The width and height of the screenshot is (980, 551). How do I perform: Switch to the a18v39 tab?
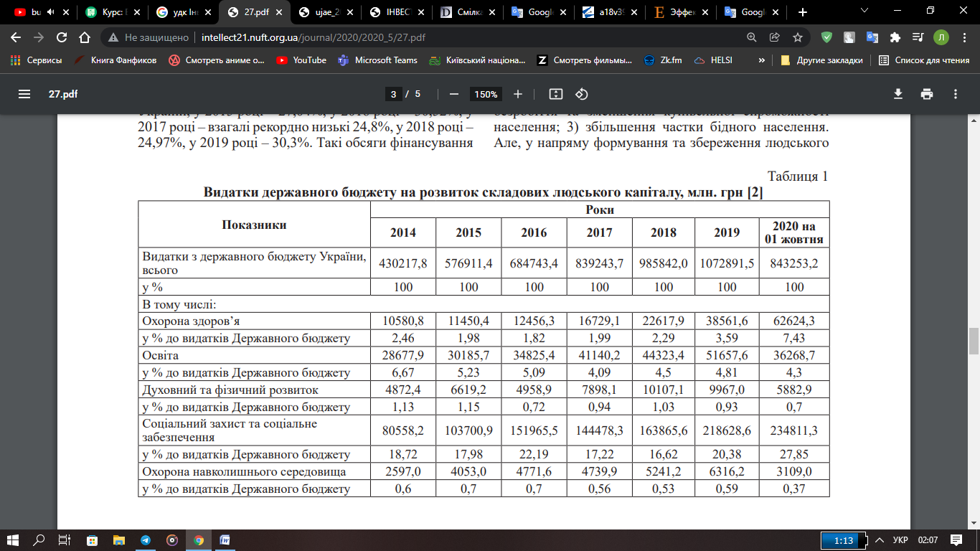(x=608, y=12)
